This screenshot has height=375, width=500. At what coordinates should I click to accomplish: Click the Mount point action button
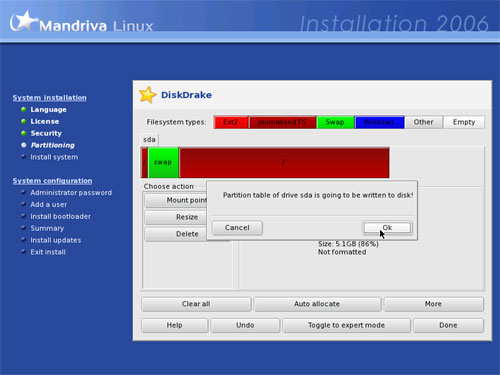176,200
